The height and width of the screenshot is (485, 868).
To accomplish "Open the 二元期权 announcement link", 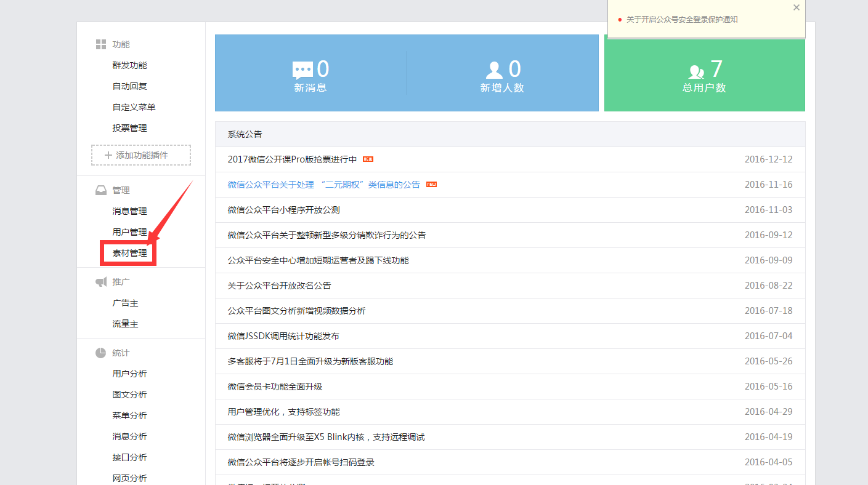I will (x=323, y=185).
